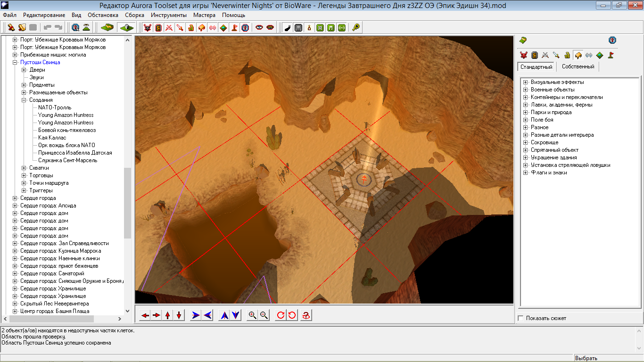Rotate view clockwise with red circular arrow
644x362 pixels.
281,315
